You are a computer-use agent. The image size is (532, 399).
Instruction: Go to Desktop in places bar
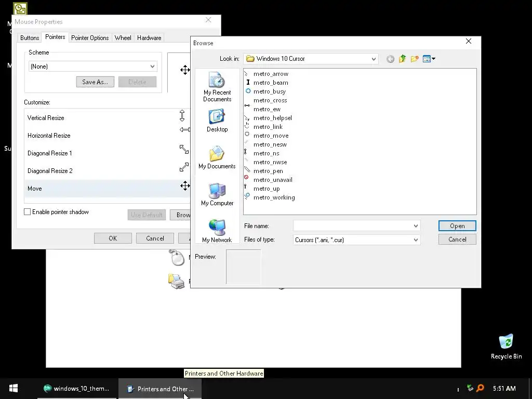tap(217, 121)
